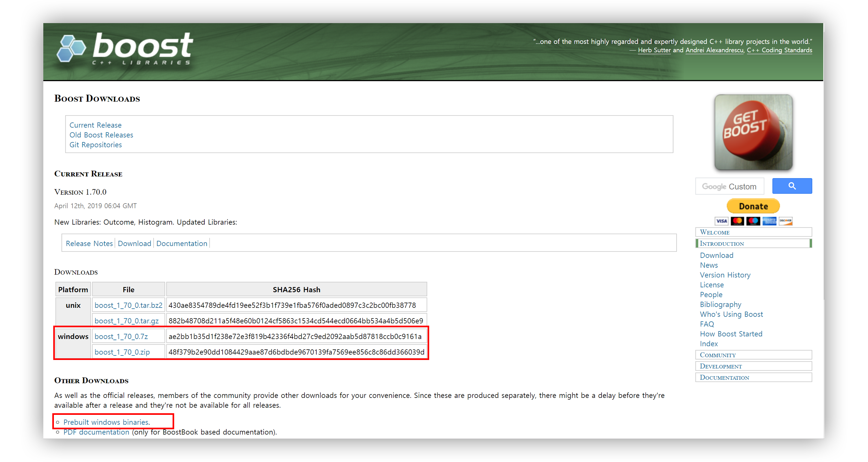Download boost_1_70_0.tar.bz2 file
Screen dimensions: 868x462
tap(128, 305)
